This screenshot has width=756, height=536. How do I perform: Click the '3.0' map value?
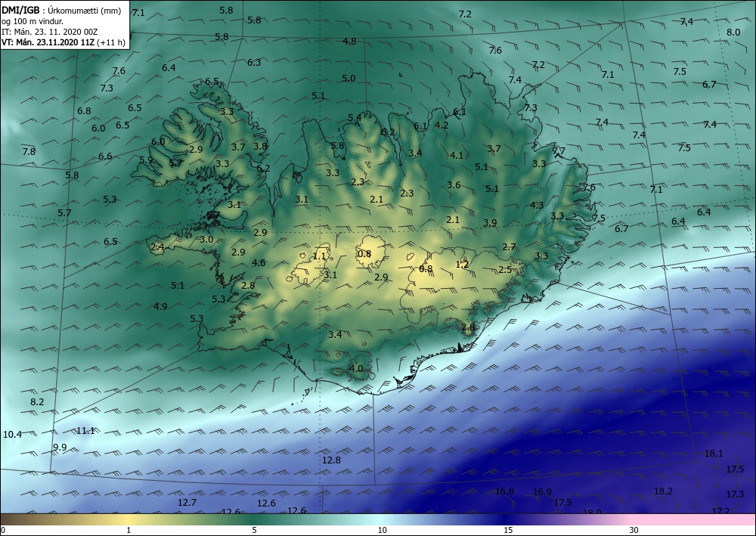pyautogui.click(x=206, y=239)
